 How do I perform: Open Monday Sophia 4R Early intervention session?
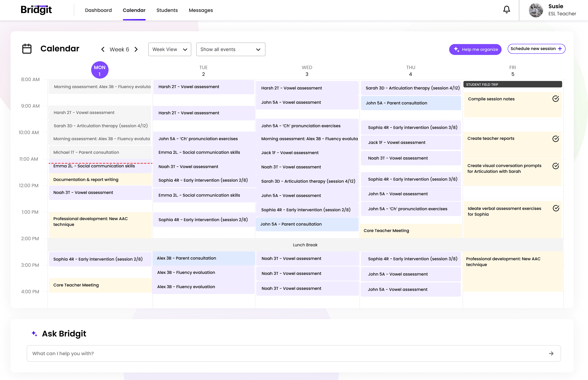(x=100, y=259)
